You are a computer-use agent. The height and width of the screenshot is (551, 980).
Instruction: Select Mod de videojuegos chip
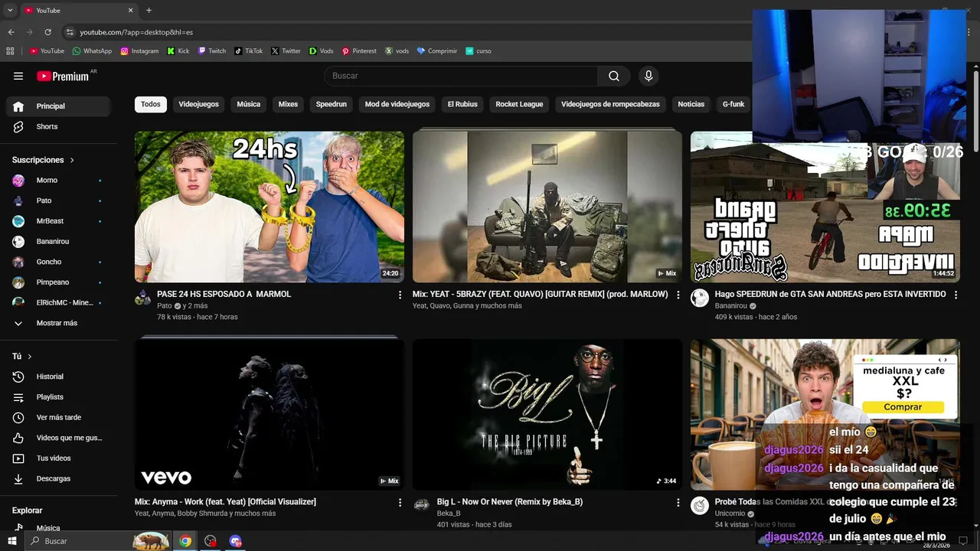(397, 104)
